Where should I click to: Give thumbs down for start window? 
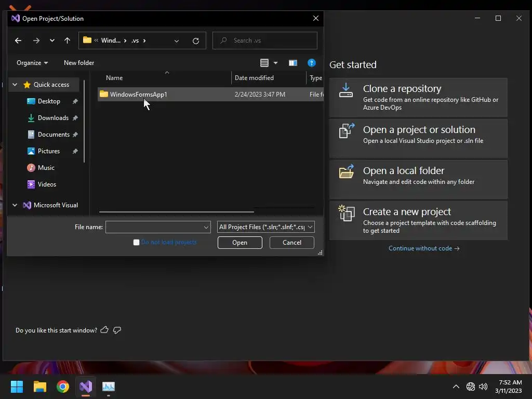[x=117, y=330]
